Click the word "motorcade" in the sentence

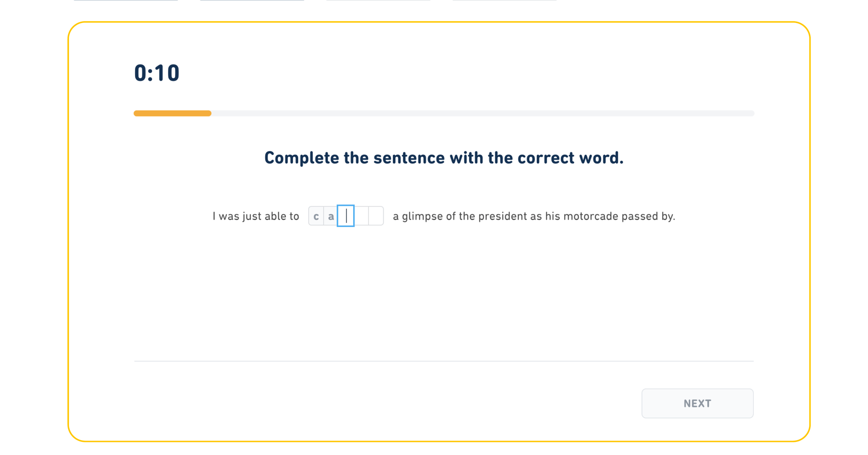[590, 216]
